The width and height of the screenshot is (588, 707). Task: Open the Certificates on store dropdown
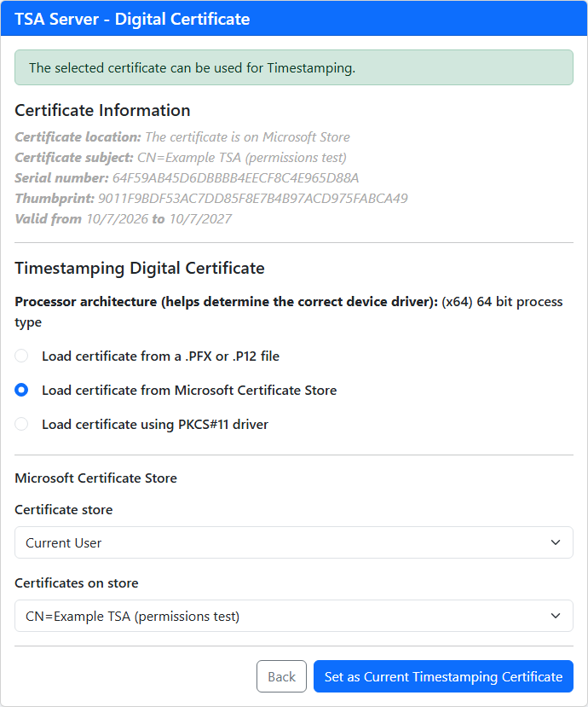click(294, 616)
